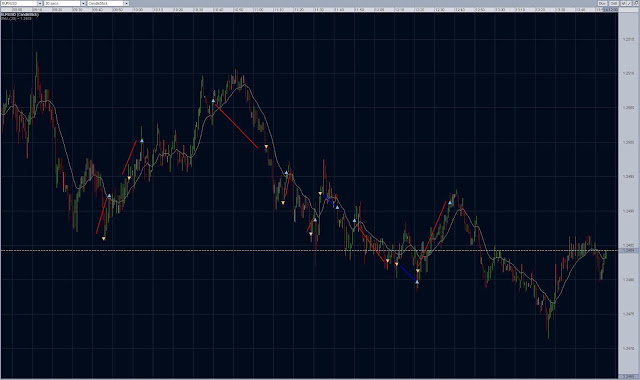Select blue marker at end of lower blue line
This screenshot has width=640, height=380.
point(417,282)
